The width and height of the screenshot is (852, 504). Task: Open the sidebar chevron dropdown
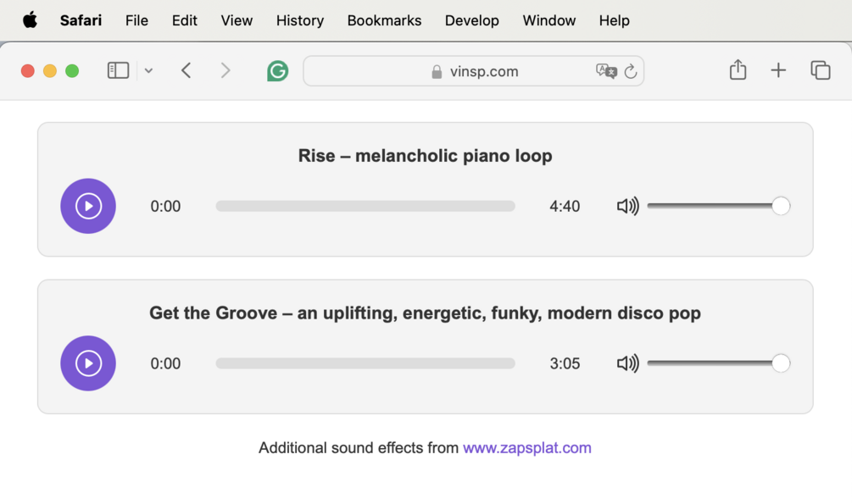(148, 70)
